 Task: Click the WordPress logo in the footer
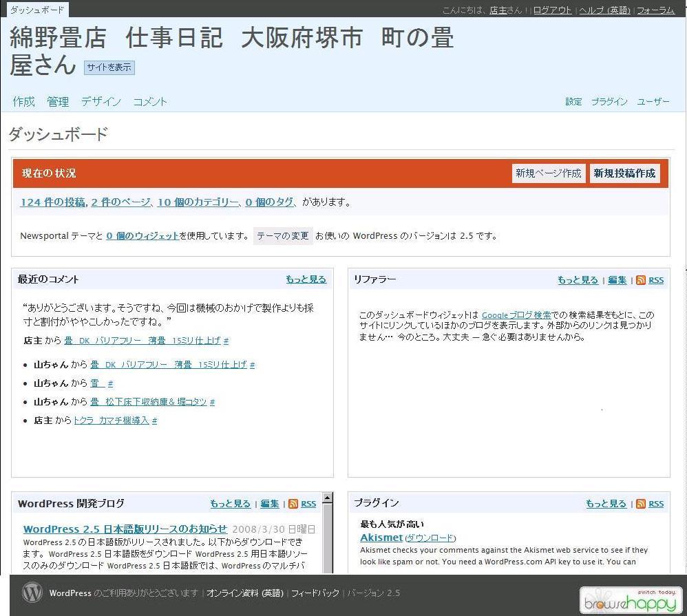32,593
